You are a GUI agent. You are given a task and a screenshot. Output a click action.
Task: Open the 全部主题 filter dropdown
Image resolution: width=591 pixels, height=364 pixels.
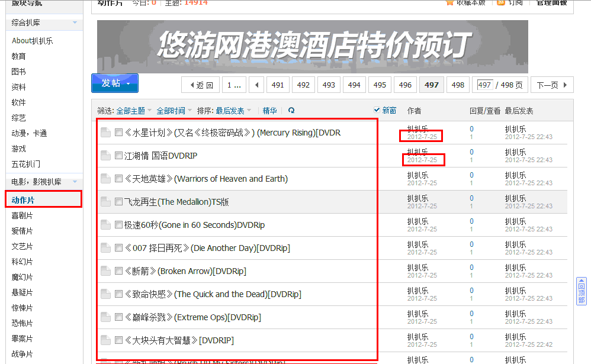pyautogui.click(x=133, y=111)
